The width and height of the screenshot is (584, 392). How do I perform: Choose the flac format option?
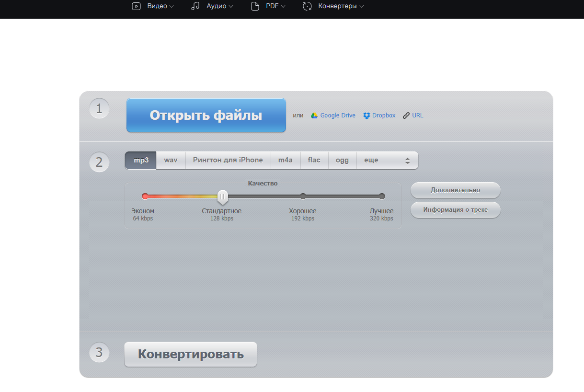pos(314,161)
